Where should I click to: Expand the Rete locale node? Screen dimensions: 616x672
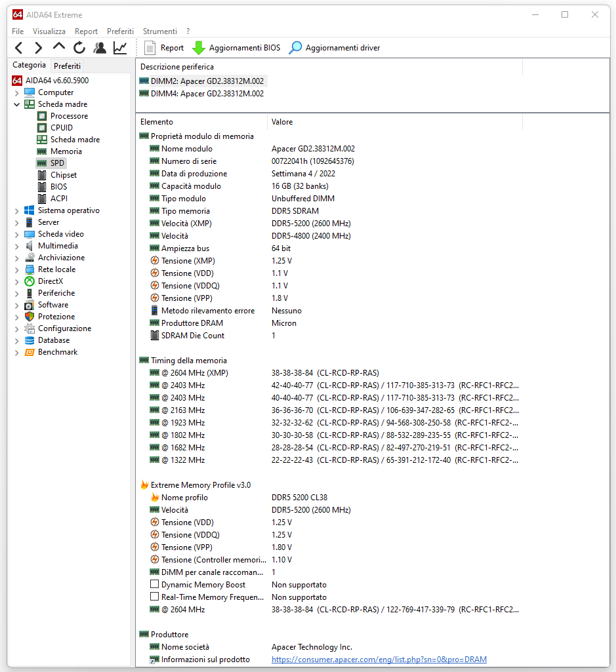[17, 269]
